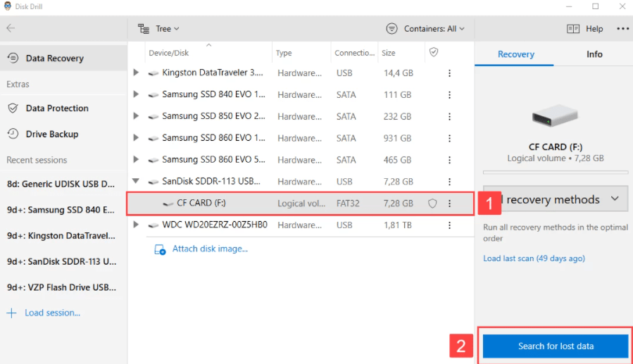Open Drive Backup in the sidebar
The height and width of the screenshot is (364, 633).
tap(63, 134)
